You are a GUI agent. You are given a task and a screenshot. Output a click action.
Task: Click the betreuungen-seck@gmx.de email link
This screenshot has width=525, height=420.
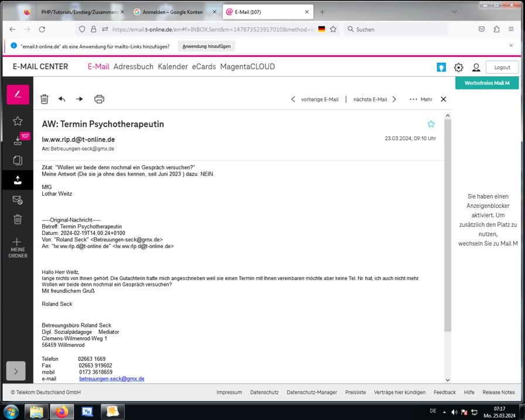pyautogui.click(x=111, y=379)
